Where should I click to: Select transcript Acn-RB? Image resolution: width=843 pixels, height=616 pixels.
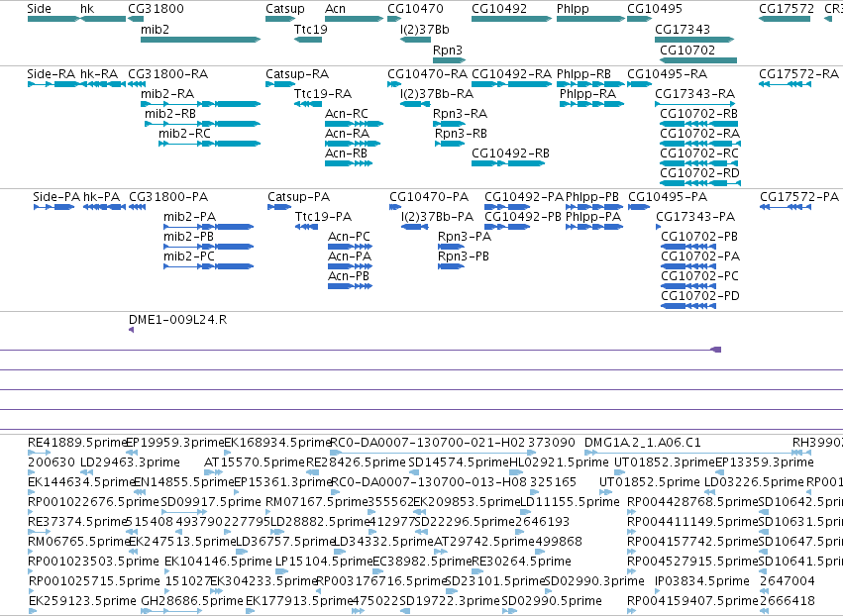[349, 163]
